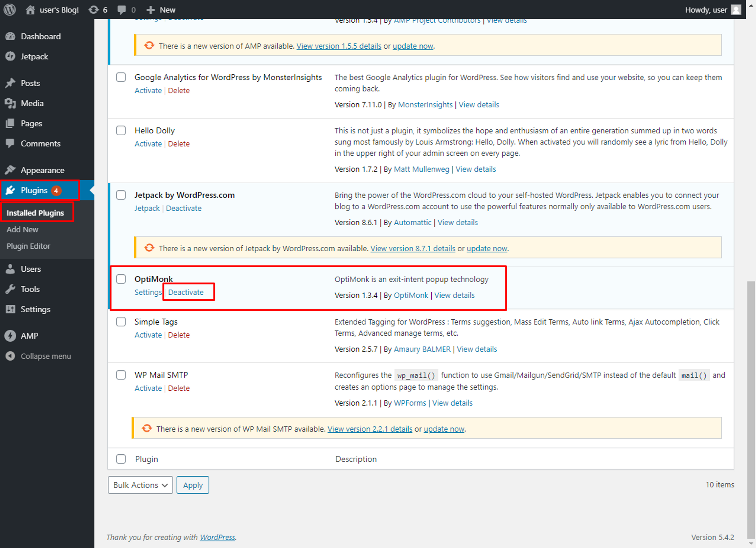Open the user avatar next to Howdy
Image resolution: width=756 pixels, height=548 pixels.
pyautogui.click(x=736, y=10)
